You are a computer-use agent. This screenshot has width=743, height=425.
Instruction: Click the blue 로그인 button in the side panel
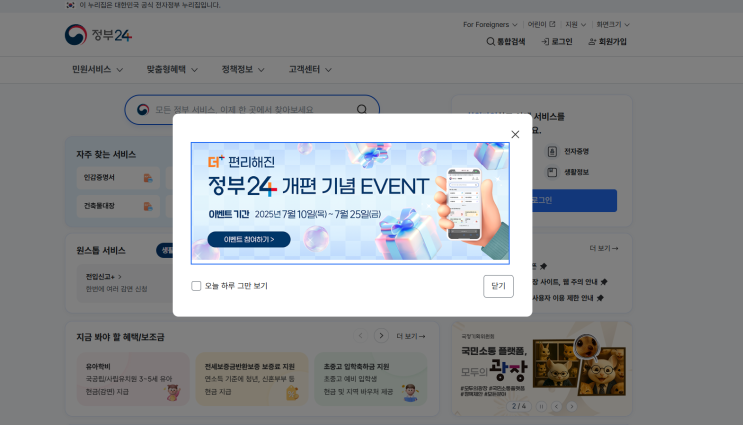point(574,200)
